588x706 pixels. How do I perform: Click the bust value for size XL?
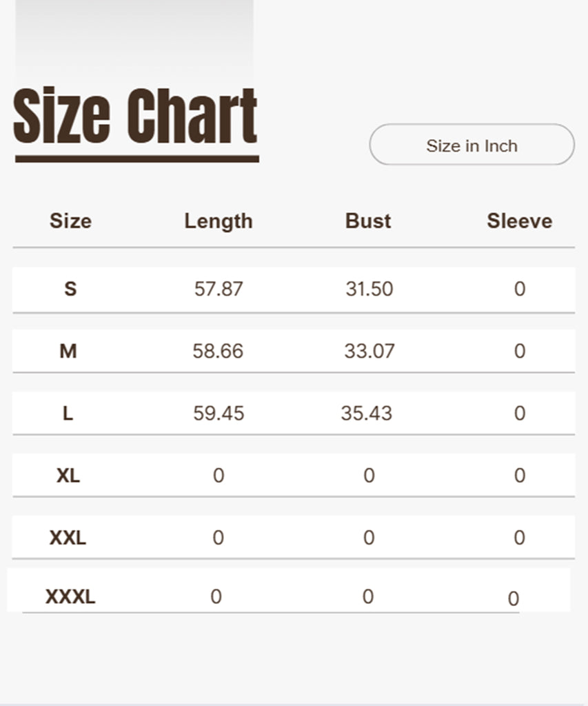pos(369,476)
